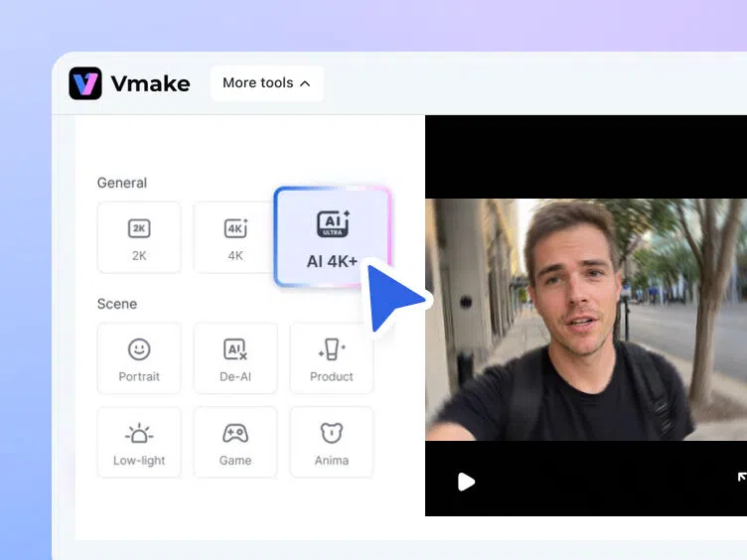Select the Game scene mode
The width and height of the screenshot is (747, 560).
[235, 443]
